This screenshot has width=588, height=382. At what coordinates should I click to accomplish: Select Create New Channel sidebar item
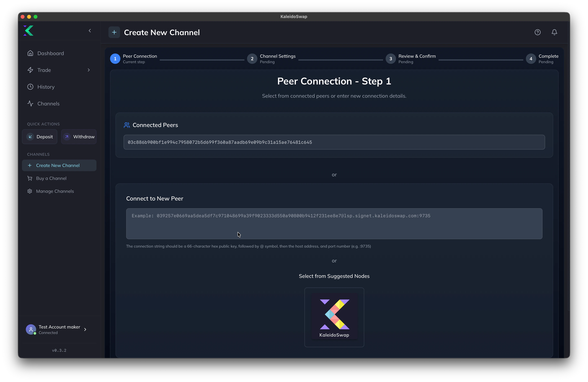pyautogui.click(x=58, y=165)
